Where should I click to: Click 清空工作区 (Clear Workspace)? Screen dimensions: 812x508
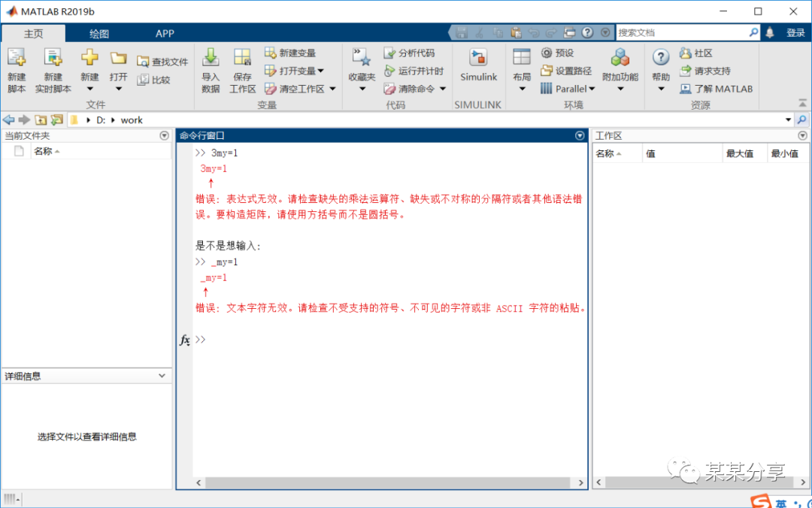pos(295,89)
